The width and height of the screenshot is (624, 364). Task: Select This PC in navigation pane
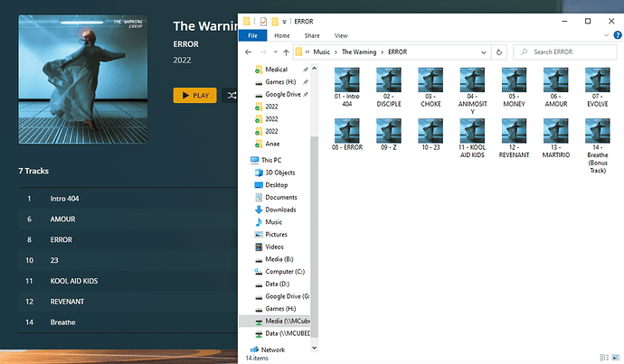(x=271, y=160)
